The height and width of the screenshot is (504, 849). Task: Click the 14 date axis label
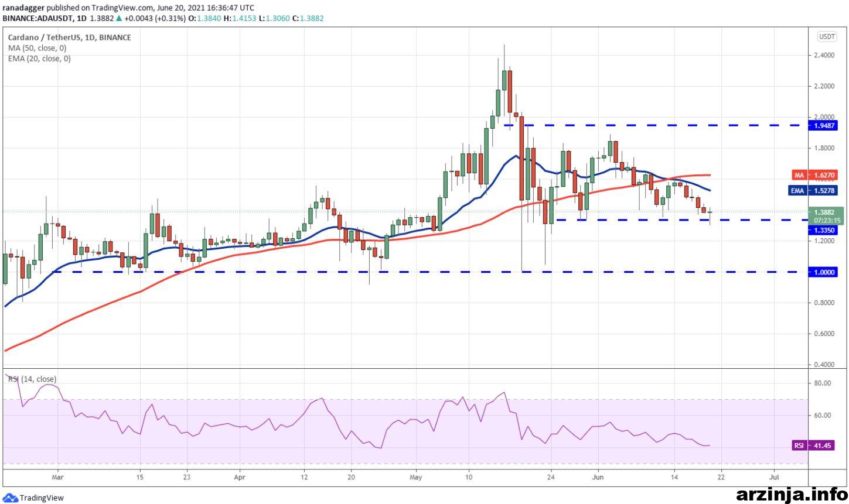coord(674,477)
